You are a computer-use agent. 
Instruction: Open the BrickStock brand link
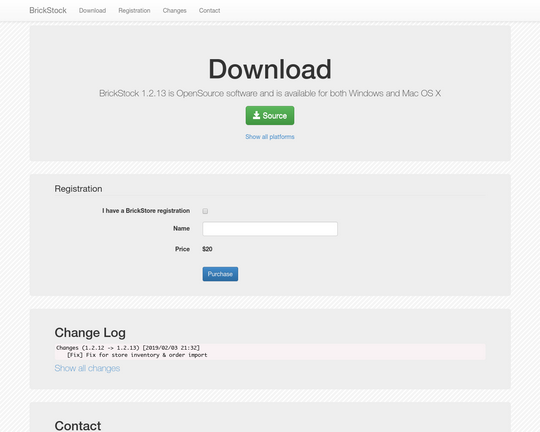point(48,10)
